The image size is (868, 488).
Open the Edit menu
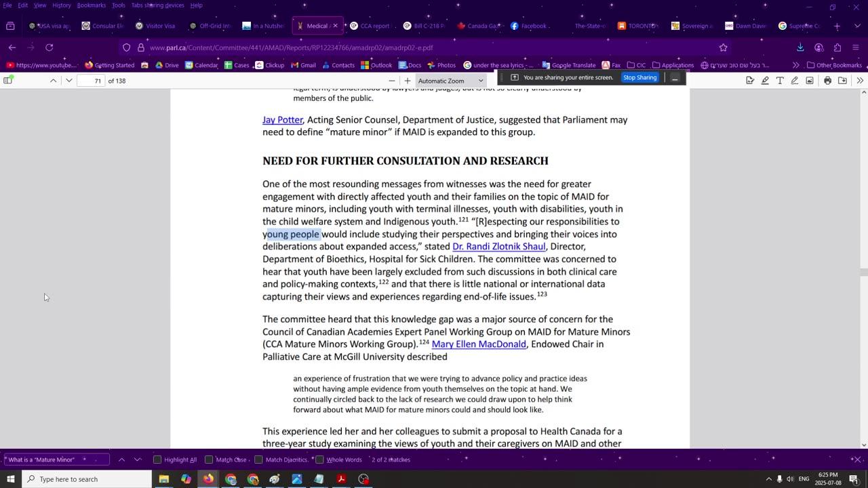pyautogui.click(x=22, y=5)
